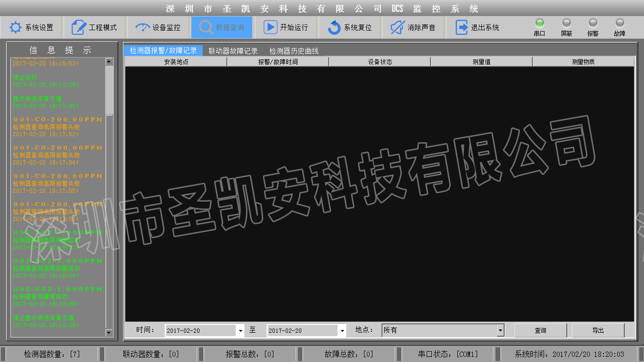The image size is (644, 362).
Task: Click 串口状态:[COM1] in status bar
Action: point(448,354)
